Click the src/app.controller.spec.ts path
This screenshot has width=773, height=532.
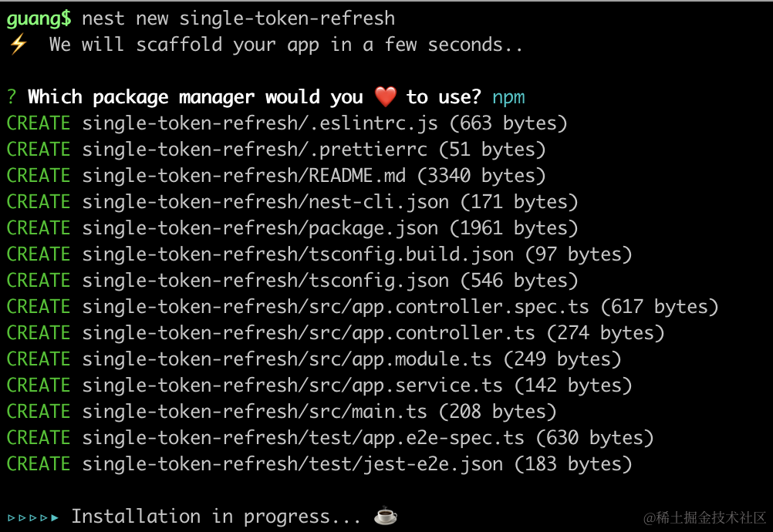[x=336, y=307]
